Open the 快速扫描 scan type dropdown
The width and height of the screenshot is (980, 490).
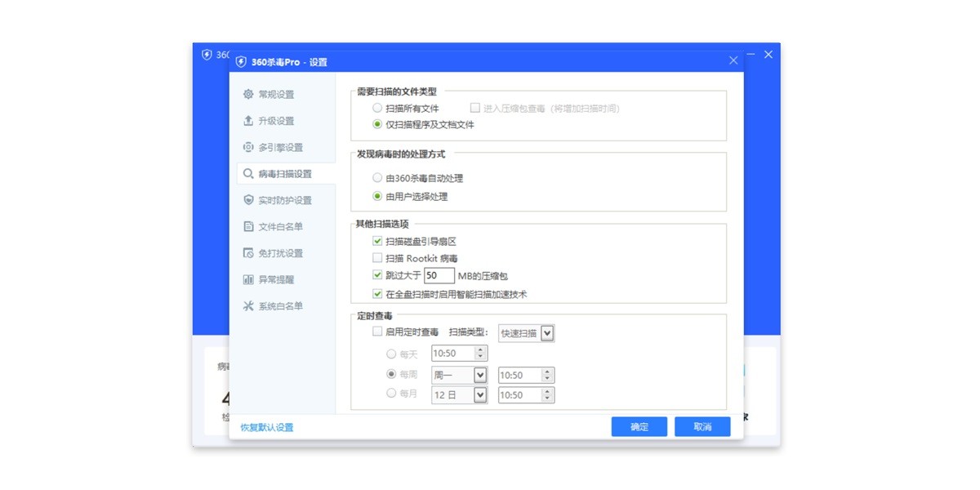click(546, 333)
